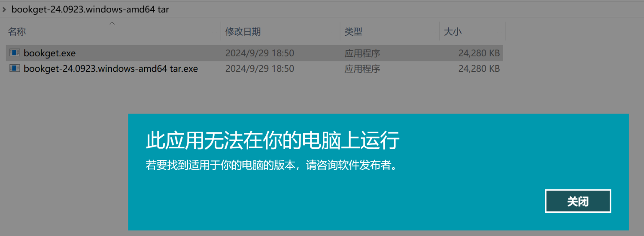
Task: Click the dialog heading 此应用无法在你的电脑上运行
Action: point(273,141)
